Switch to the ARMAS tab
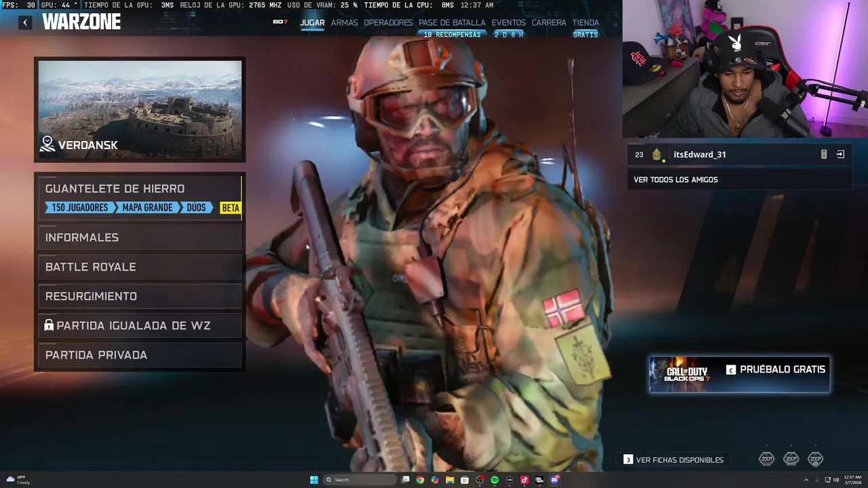The width and height of the screenshot is (868, 488). click(x=344, y=22)
